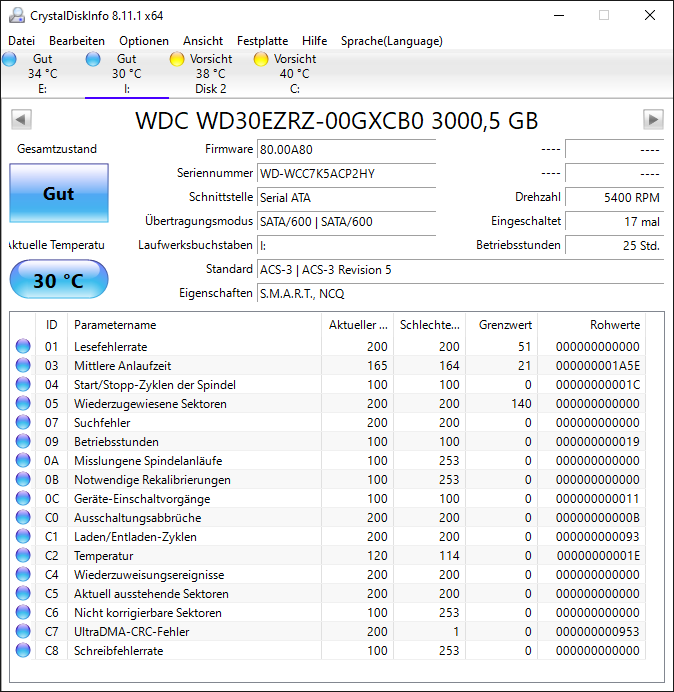The image size is (674, 692).
Task: Click raw value 00000000001E in Temperatur row
Action: (598, 556)
